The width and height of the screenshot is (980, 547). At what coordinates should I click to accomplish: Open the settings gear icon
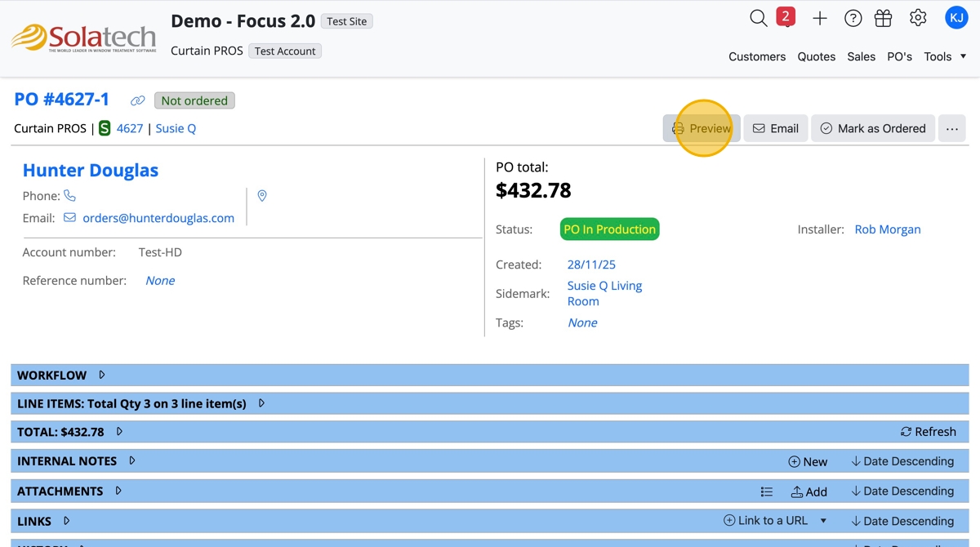pos(918,18)
